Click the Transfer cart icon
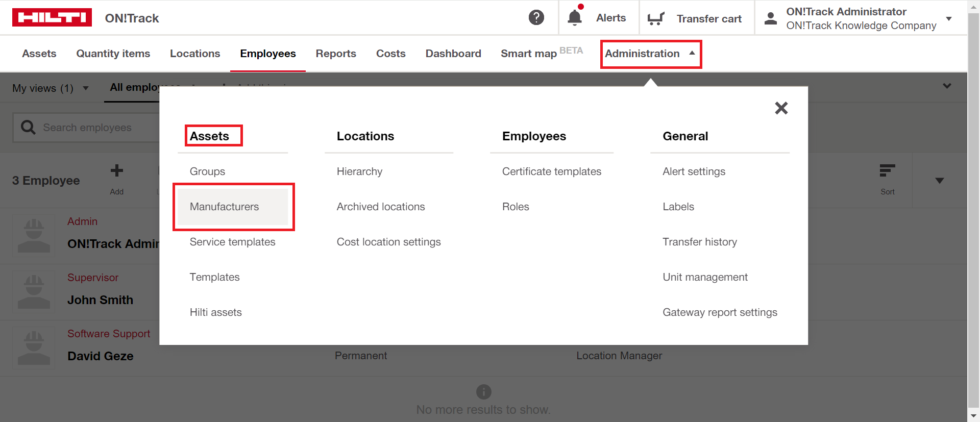This screenshot has width=980, height=422. 656,19
